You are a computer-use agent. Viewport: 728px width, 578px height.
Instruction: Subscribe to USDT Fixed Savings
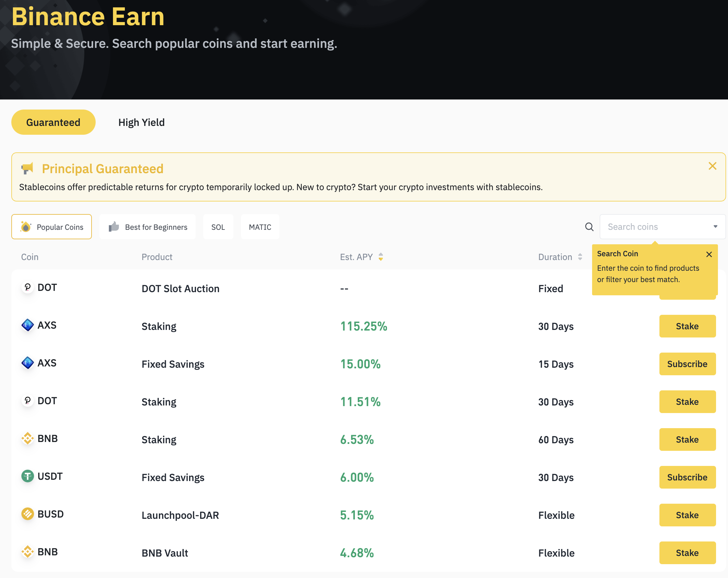687,477
